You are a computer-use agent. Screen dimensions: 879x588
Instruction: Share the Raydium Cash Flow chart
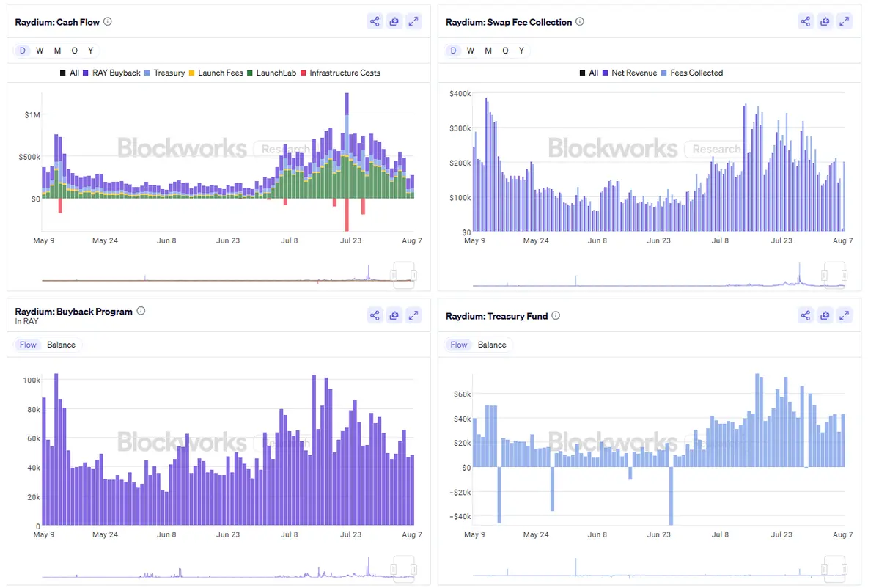pyautogui.click(x=375, y=21)
